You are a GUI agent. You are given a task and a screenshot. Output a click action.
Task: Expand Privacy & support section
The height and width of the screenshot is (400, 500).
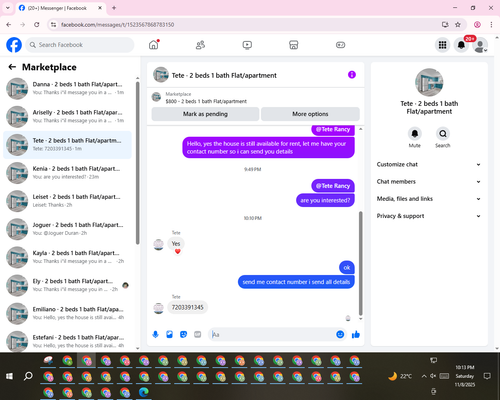[x=429, y=216]
